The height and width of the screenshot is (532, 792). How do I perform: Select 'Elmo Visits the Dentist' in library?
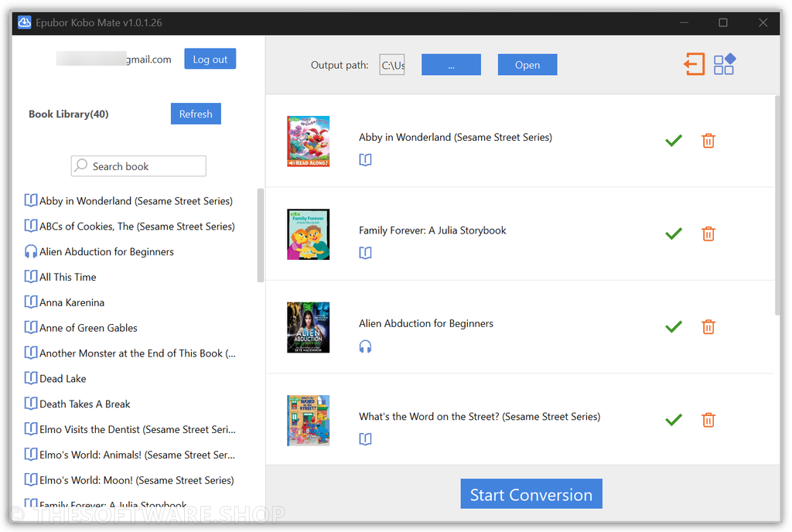click(x=138, y=429)
